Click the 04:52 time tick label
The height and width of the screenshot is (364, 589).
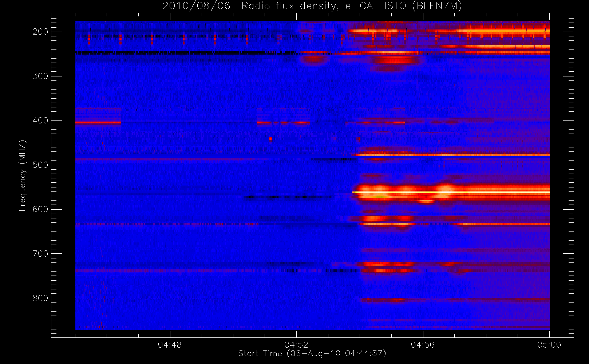(x=296, y=345)
